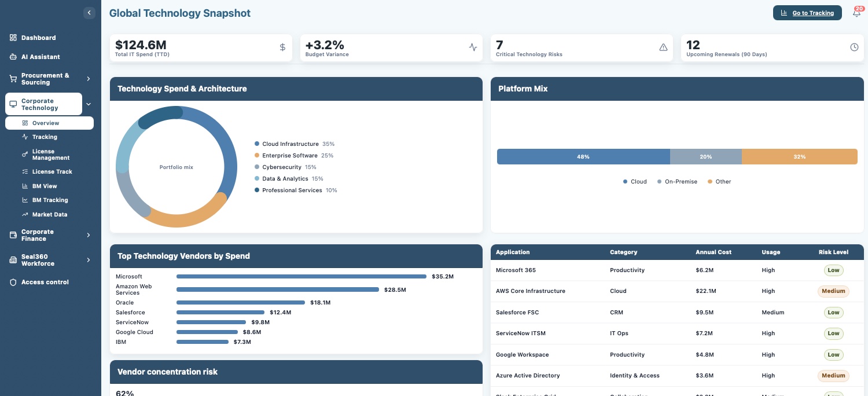868x396 pixels.
Task: Open BM Tracking submenu item
Action: (50, 200)
